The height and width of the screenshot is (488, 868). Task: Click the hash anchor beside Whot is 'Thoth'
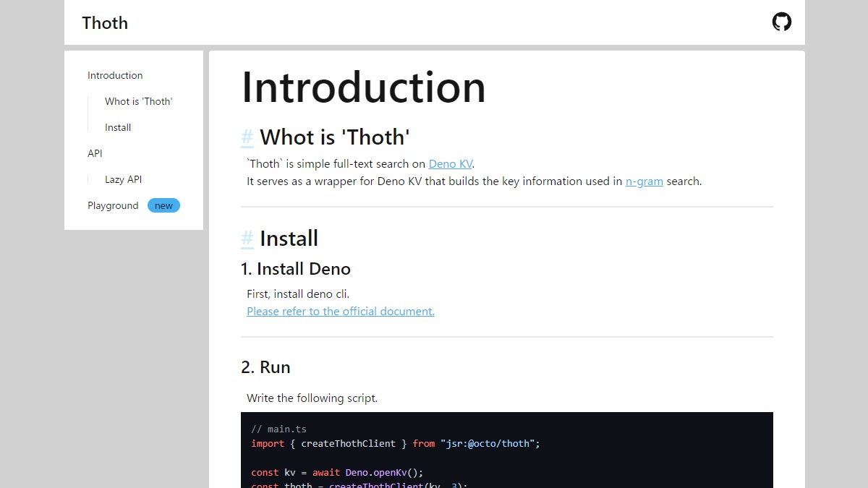tap(247, 137)
